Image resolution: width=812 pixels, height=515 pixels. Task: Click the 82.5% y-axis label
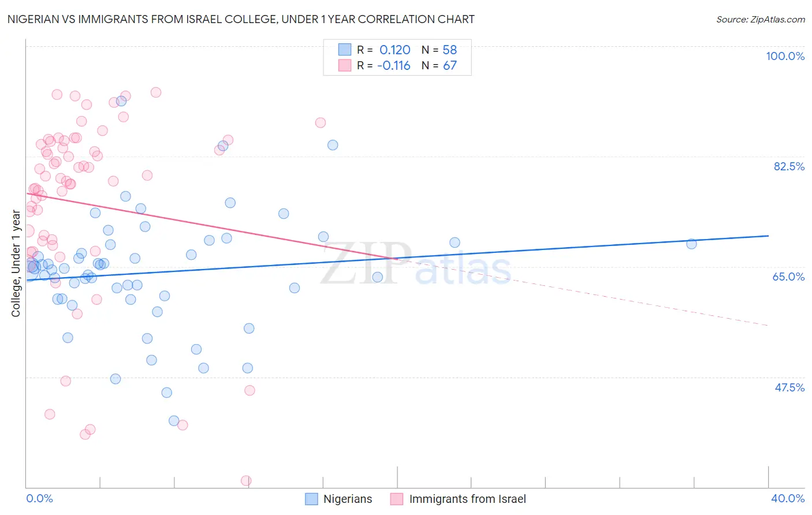(x=789, y=166)
